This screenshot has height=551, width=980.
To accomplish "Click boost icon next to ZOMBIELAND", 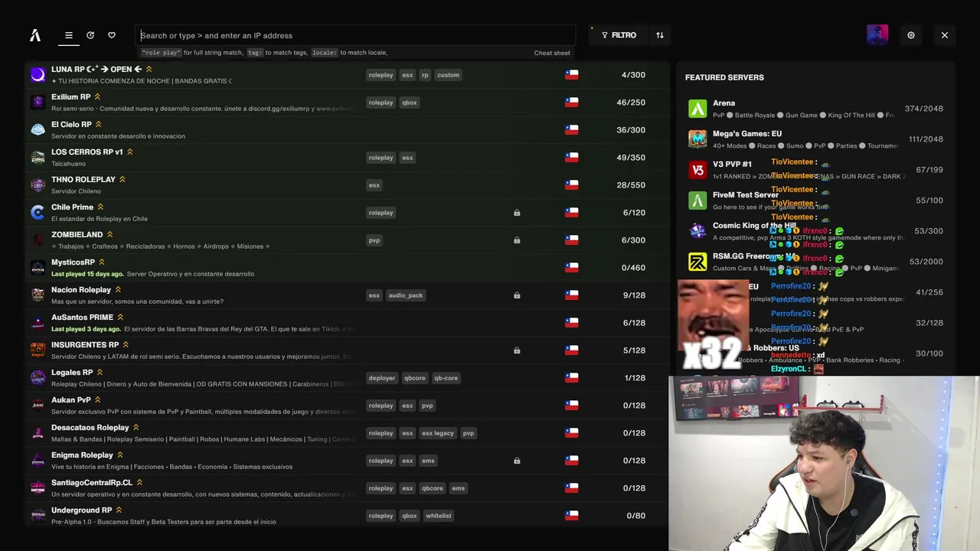I will [x=109, y=234].
